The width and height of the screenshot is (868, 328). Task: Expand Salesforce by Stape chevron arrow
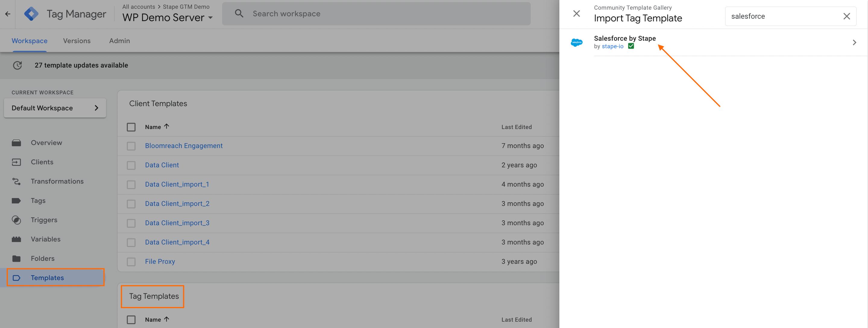tap(854, 43)
